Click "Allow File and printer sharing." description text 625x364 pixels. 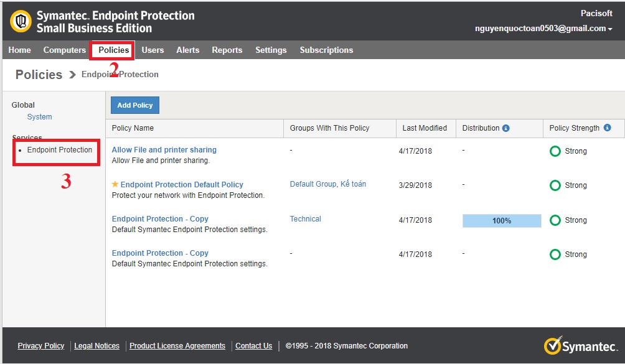pos(161,161)
